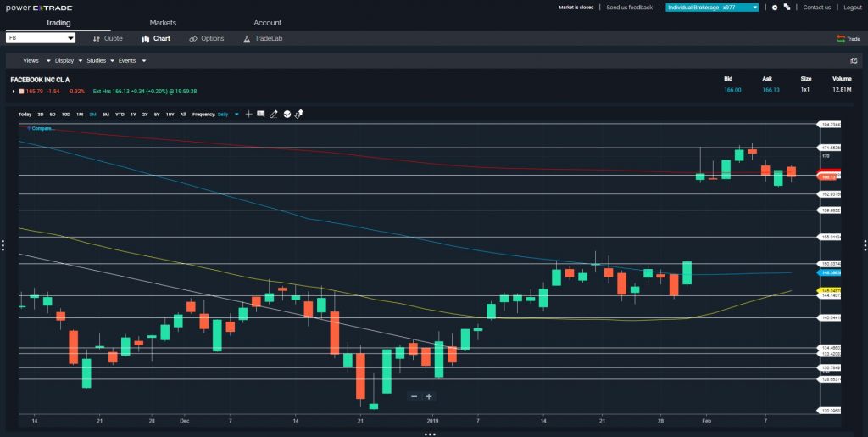Open the Views dropdown menu
This screenshot has height=437, width=868.
click(x=36, y=60)
